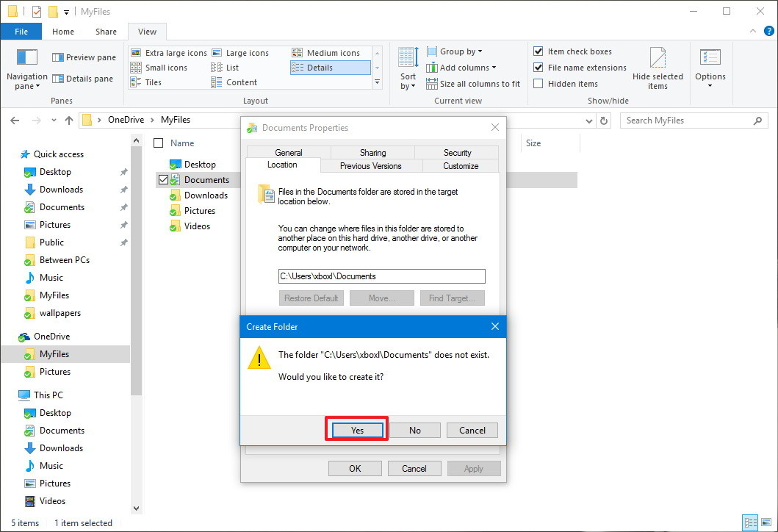This screenshot has width=778, height=532.
Task: Switch to the Security tab in Documents Properties
Action: click(x=457, y=152)
